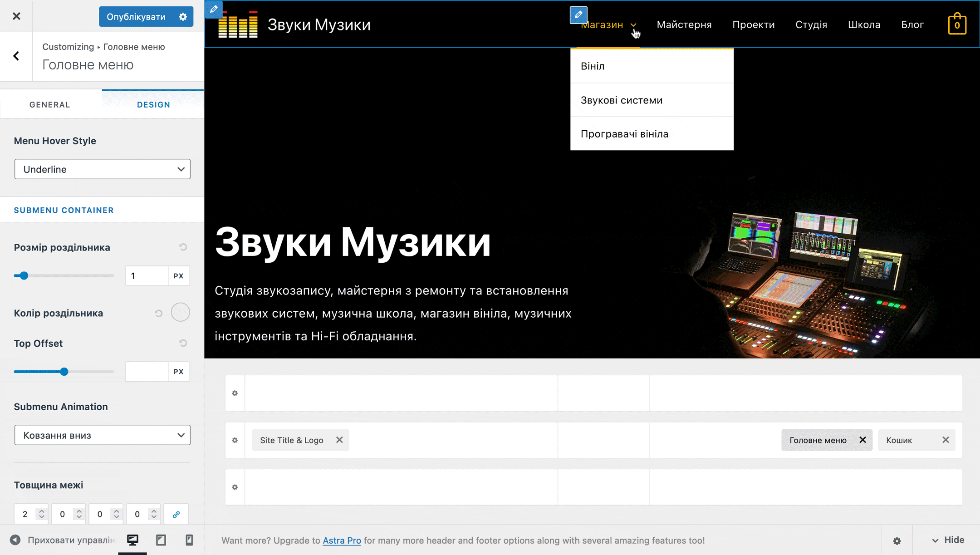The width and height of the screenshot is (980, 555).
Task: Open the Майстерня menu item
Action: coord(684,25)
